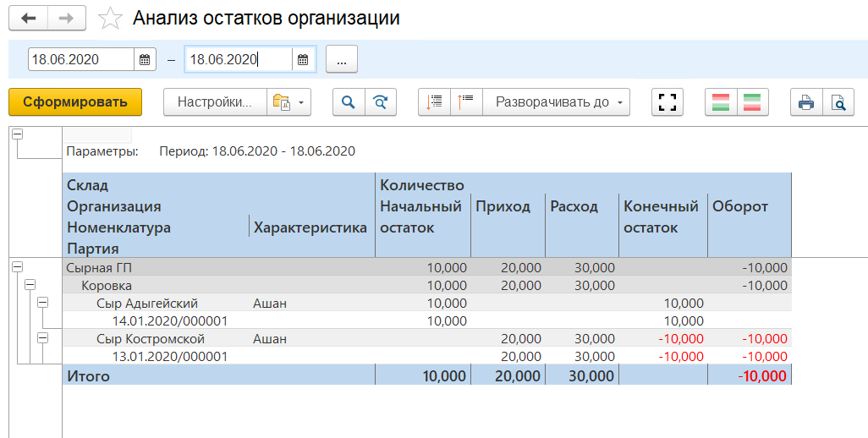Collapse the Сырная ГП warehouse group
Image resolution: width=868 pixels, height=438 pixels.
point(17,266)
